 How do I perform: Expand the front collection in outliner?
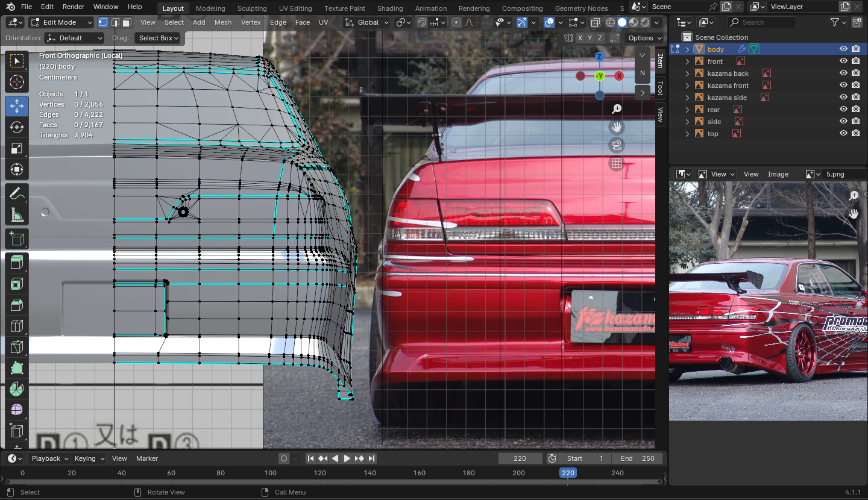687,61
